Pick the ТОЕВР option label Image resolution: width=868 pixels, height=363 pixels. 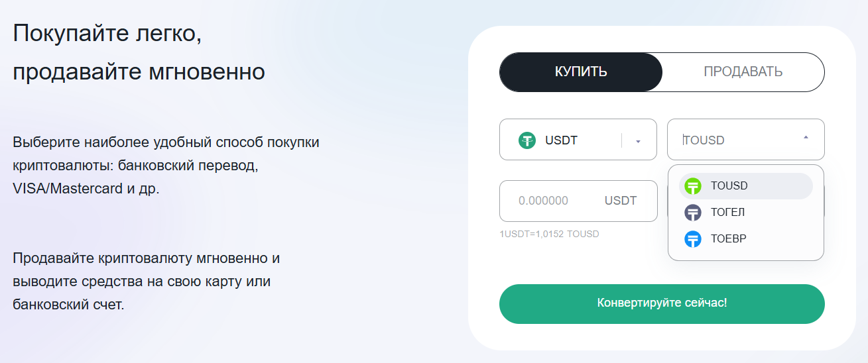point(728,239)
